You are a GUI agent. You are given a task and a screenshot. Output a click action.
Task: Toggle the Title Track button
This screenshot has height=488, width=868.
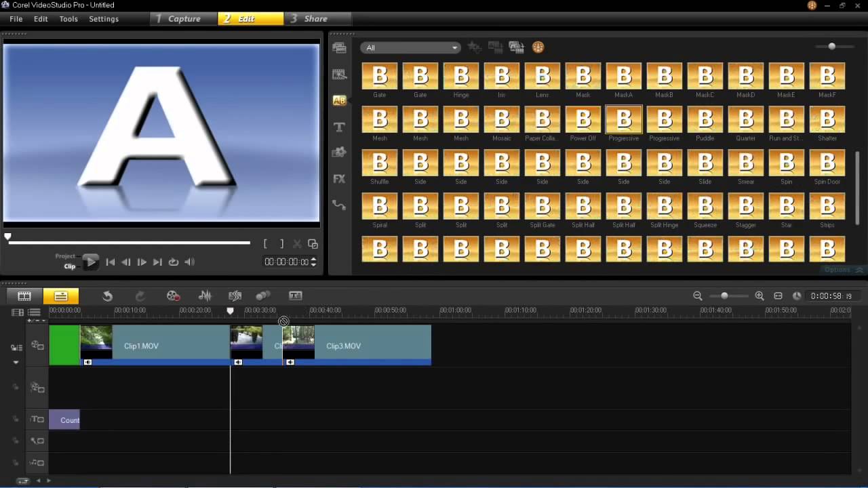(x=37, y=420)
